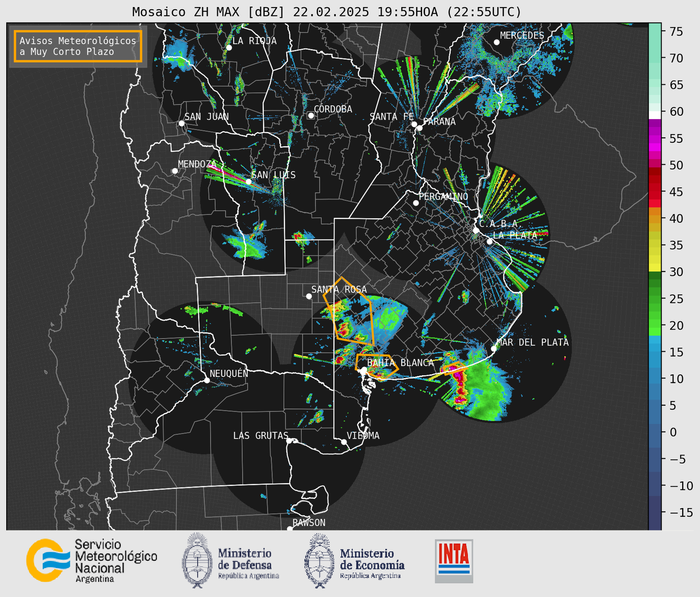The image size is (700, 597).
Task: Select the BAHIA BLANCA city marker
Action: coord(364,369)
